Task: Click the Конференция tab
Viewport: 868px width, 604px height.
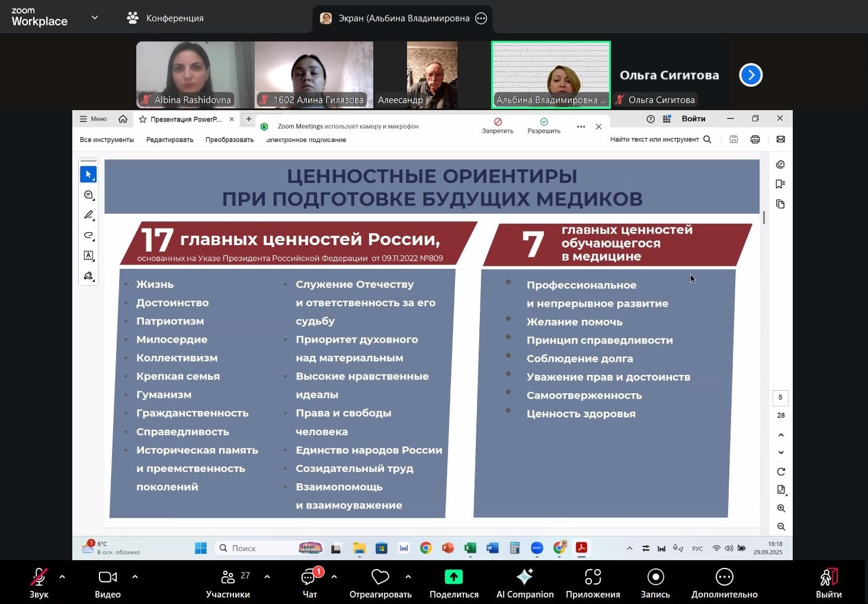Action: [x=165, y=18]
